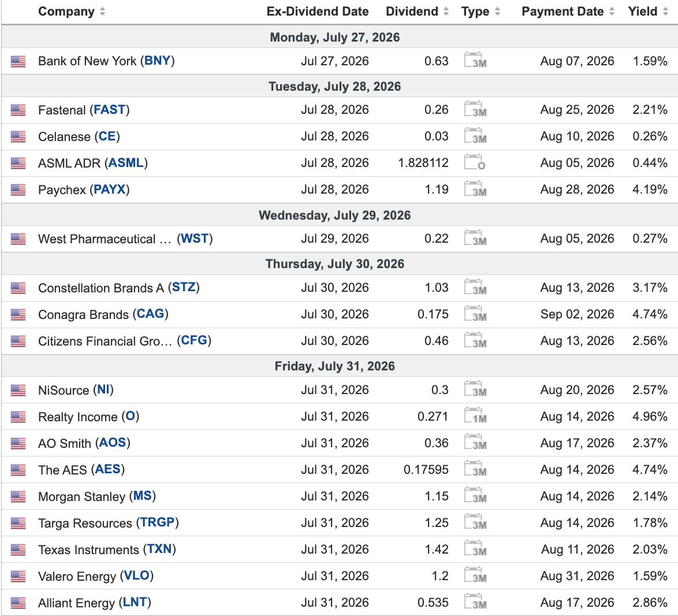Click the 3M frequency icon in Alliant Energy row
The width and height of the screenshot is (678, 616).
point(475,602)
